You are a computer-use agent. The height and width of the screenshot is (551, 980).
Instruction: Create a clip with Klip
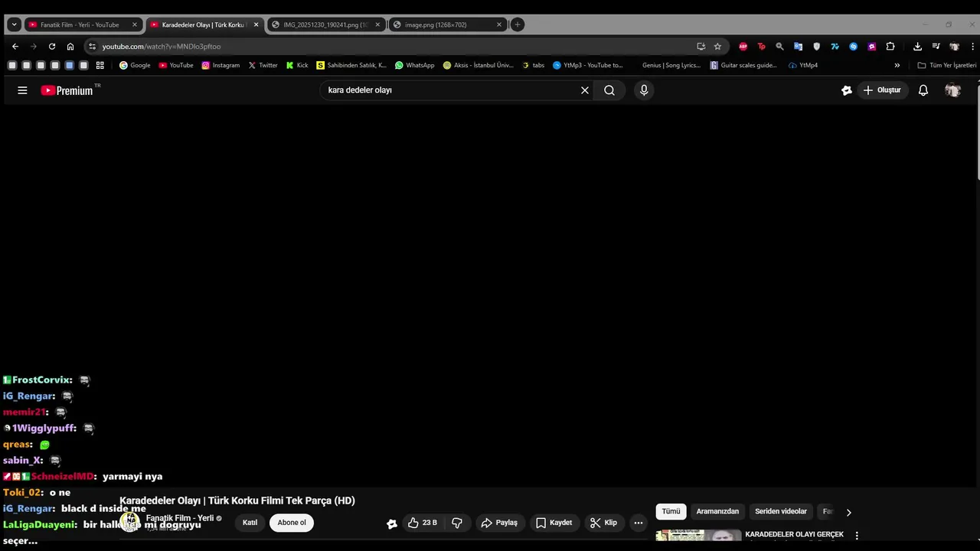pos(603,523)
